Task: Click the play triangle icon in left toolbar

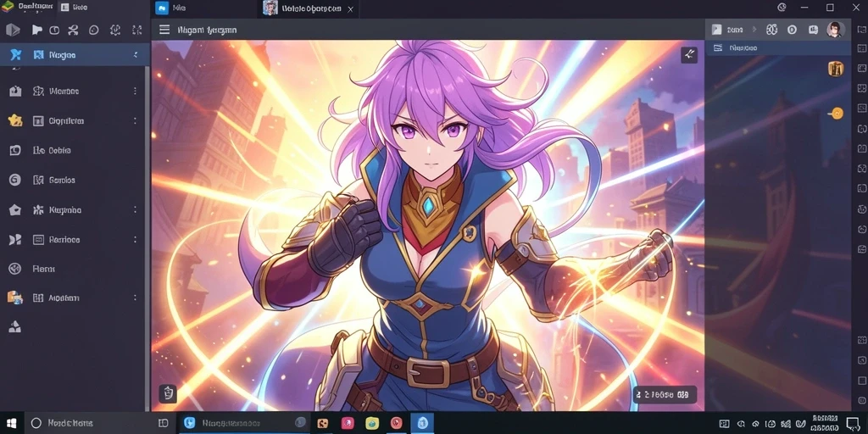Action: coord(14,30)
